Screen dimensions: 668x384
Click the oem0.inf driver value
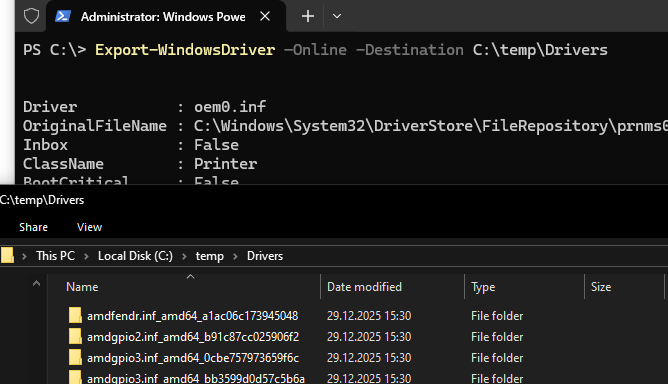pyautogui.click(x=230, y=107)
